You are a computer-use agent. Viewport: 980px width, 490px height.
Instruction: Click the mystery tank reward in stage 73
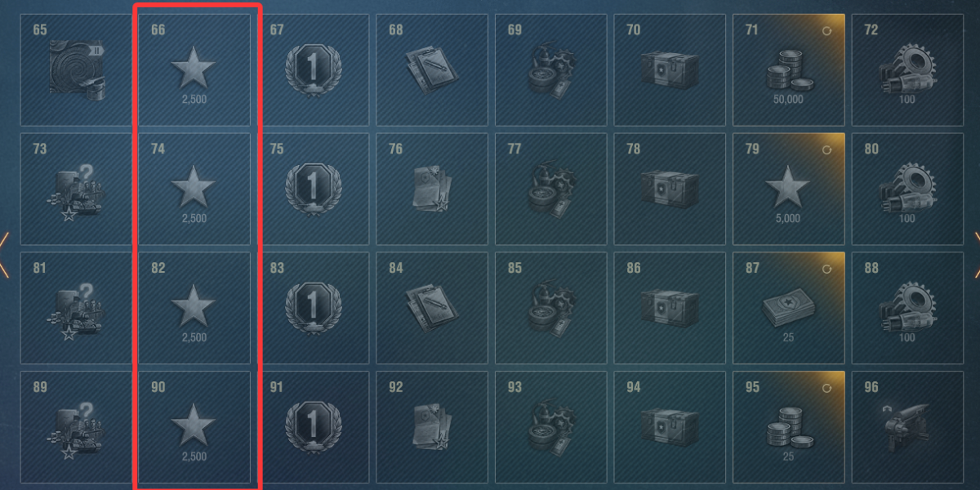[75, 189]
